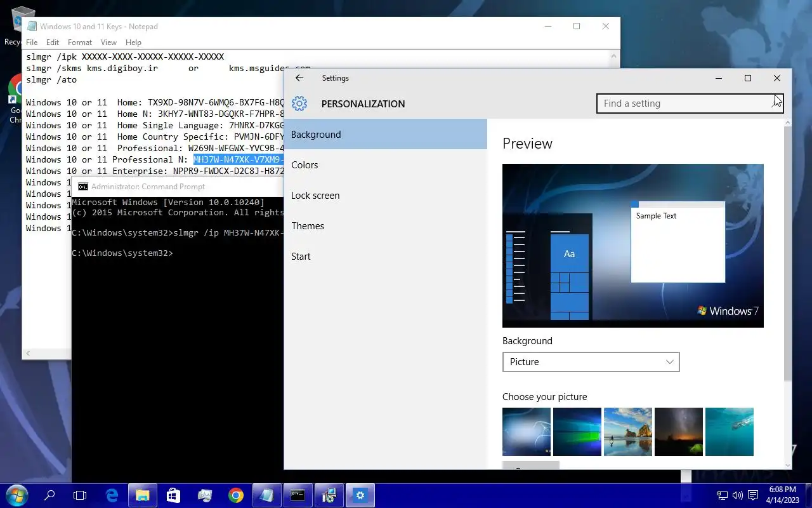This screenshot has height=508, width=812.
Task: Click the Settings vertical scrollbar
Action: [788, 254]
